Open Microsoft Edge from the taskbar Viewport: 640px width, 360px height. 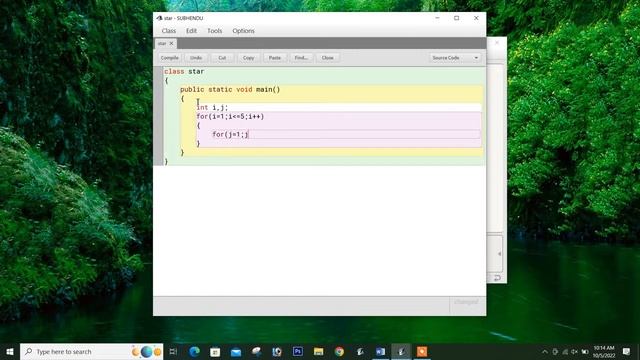[x=194, y=351]
